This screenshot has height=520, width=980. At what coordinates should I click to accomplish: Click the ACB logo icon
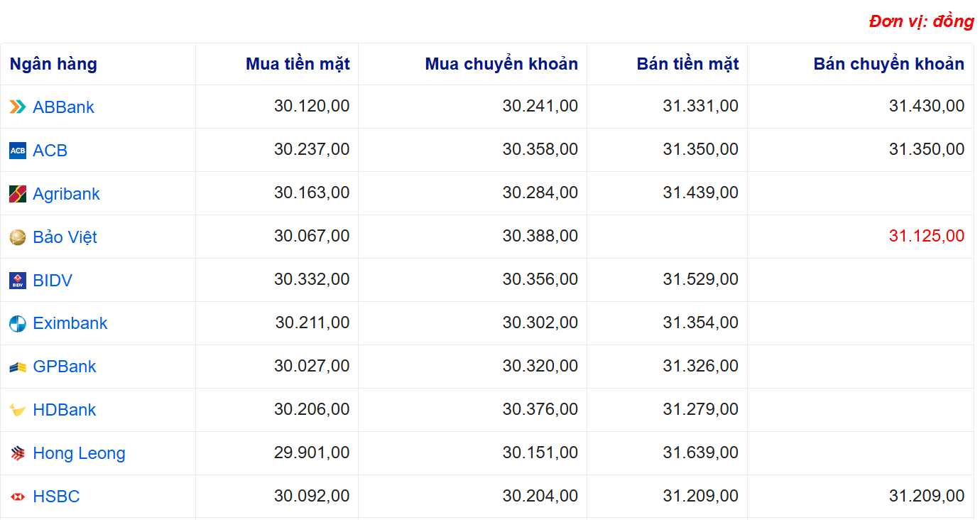[x=18, y=151]
